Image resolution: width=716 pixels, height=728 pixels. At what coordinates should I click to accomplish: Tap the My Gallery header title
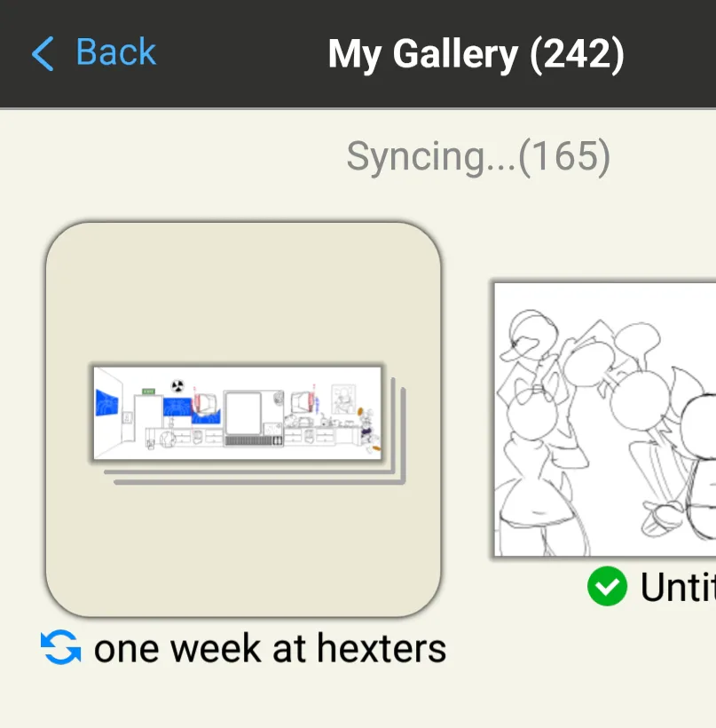(423, 54)
